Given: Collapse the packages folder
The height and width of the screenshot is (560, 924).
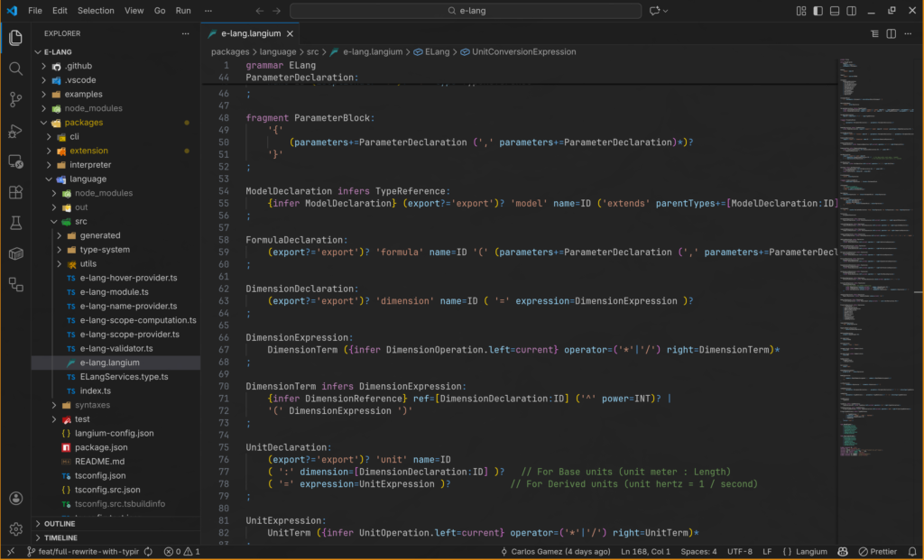Looking at the screenshot, I should click(83, 123).
